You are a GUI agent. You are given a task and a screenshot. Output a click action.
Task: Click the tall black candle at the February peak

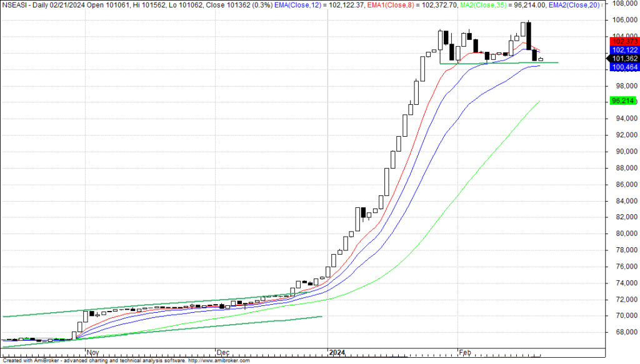[x=529, y=36]
